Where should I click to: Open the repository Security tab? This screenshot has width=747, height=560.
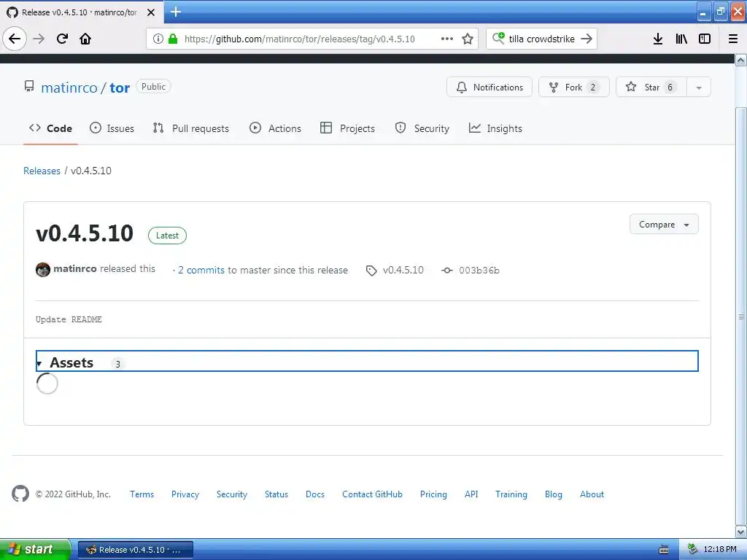[422, 128]
